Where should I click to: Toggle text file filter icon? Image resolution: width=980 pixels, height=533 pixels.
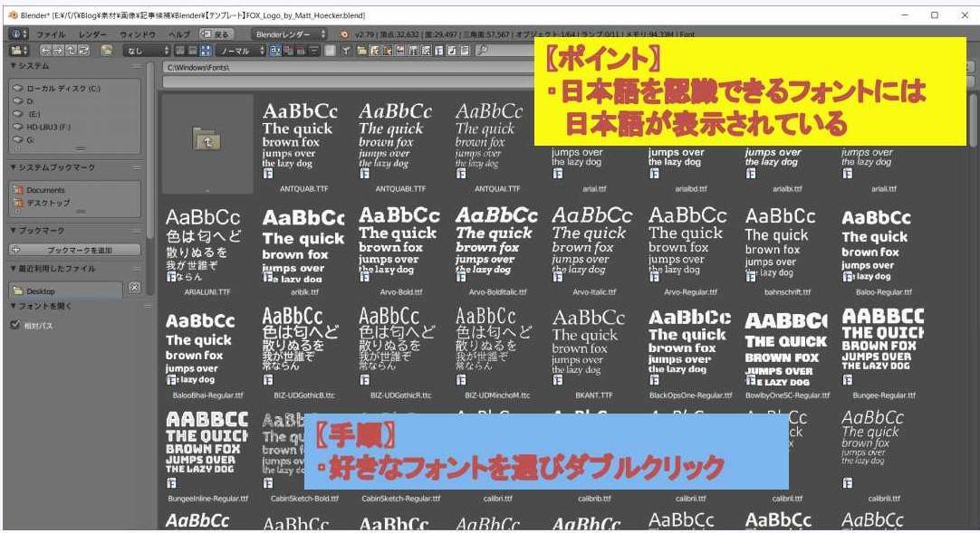click(x=465, y=51)
